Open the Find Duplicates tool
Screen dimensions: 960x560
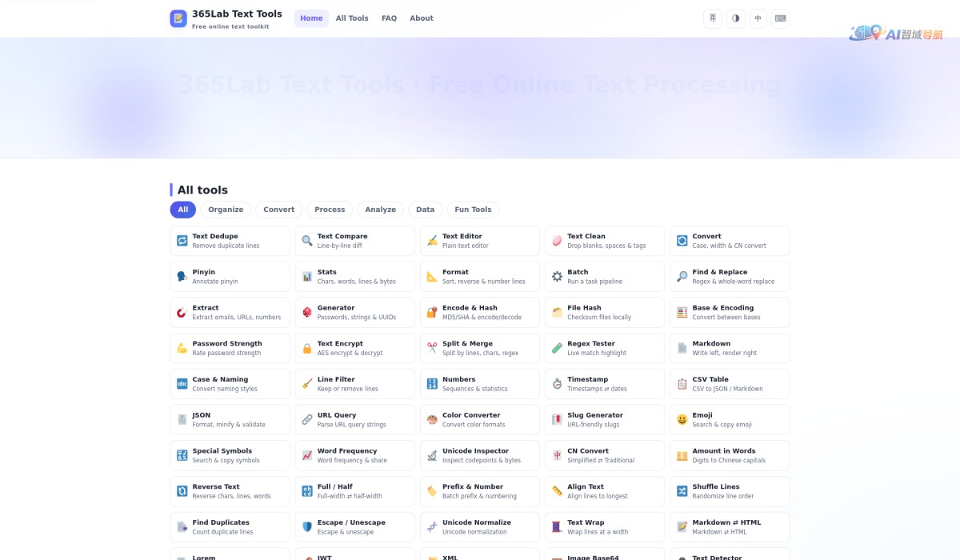230,526
